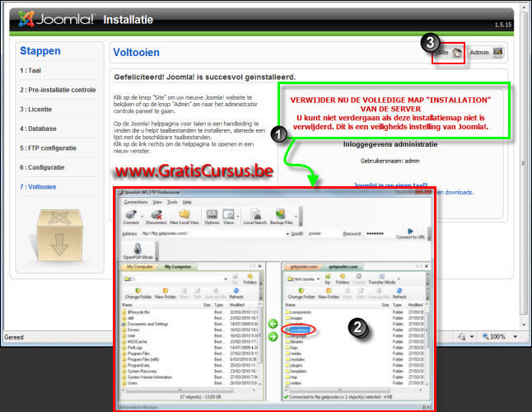Viewport: 532px width, 412px height.
Task: Click New Folder in the local pane
Action: (166, 293)
